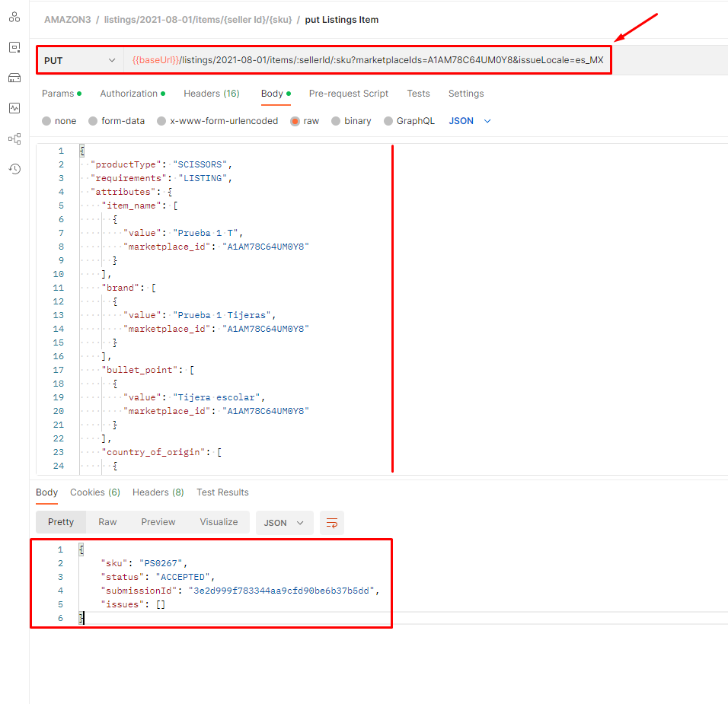Open the Flows sidebar panel

pos(14,138)
